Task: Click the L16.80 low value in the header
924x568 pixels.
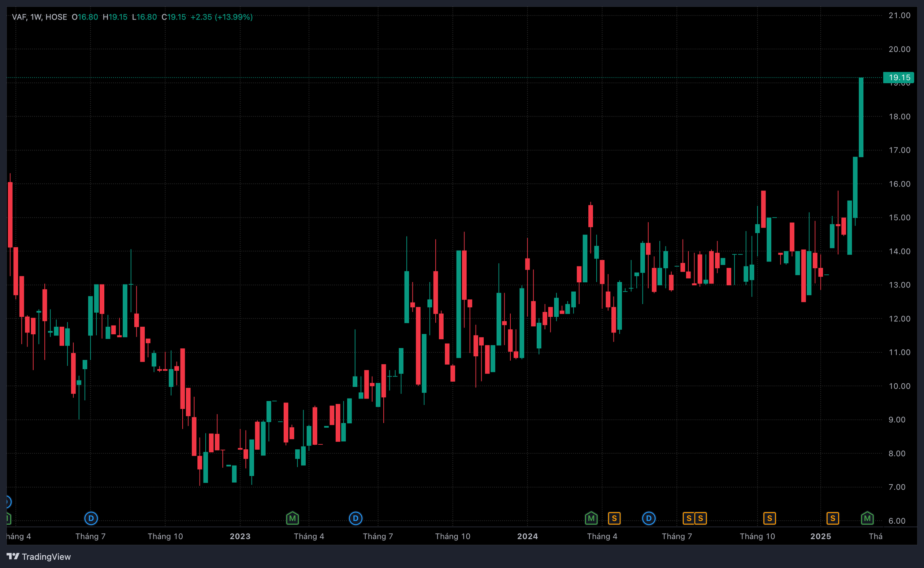Action: coord(144,17)
